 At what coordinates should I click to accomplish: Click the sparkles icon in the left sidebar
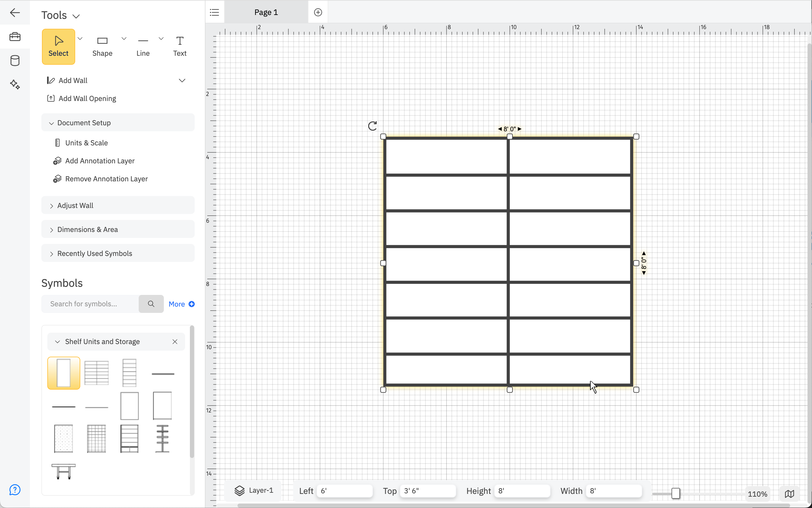[x=15, y=85]
